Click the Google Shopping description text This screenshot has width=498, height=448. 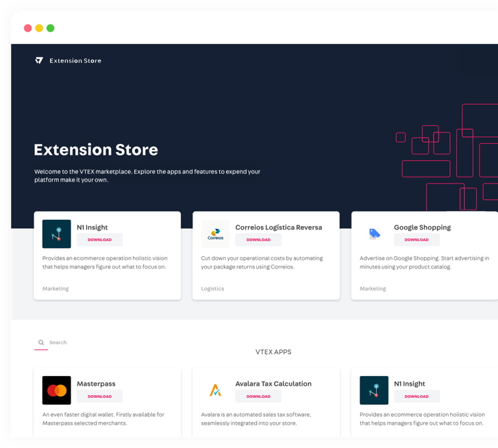click(424, 262)
